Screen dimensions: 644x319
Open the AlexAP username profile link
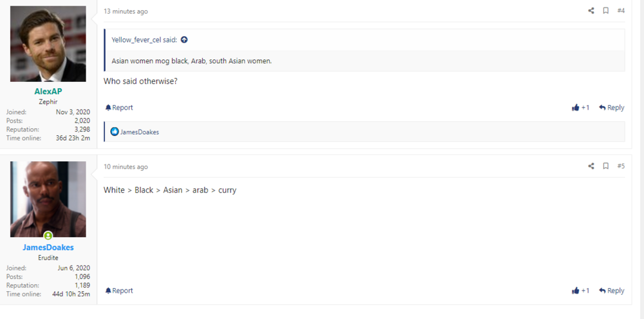(x=48, y=92)
